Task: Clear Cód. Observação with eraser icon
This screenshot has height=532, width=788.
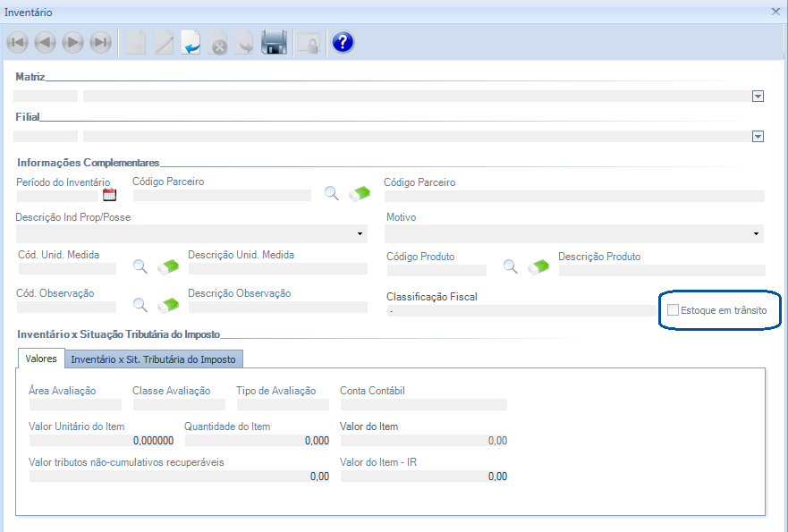Action: coord(168,305)
